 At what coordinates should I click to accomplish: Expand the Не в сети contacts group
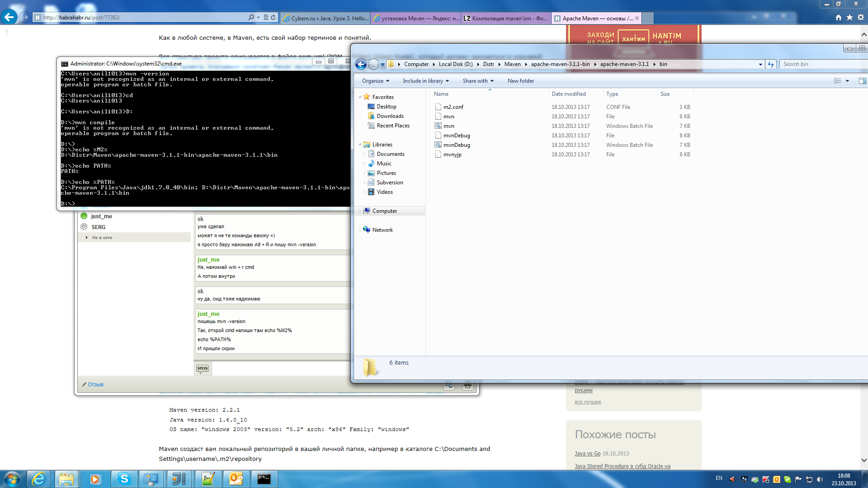[x=87, y=237]
